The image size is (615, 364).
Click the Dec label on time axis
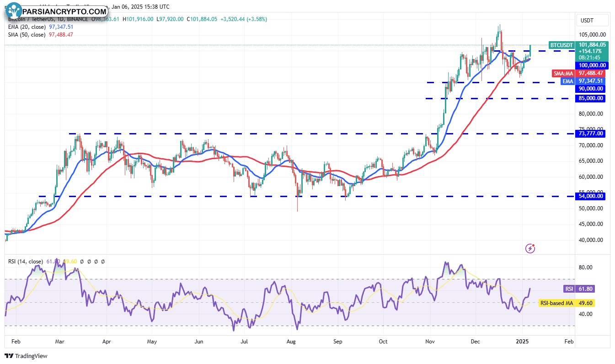coord(475,342)
